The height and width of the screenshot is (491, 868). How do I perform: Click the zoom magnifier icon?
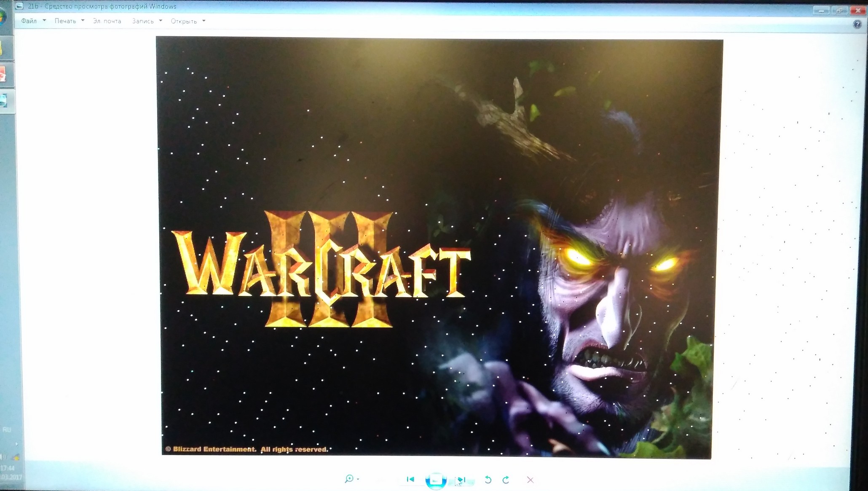pyautogui.click(x=349, y=479)
